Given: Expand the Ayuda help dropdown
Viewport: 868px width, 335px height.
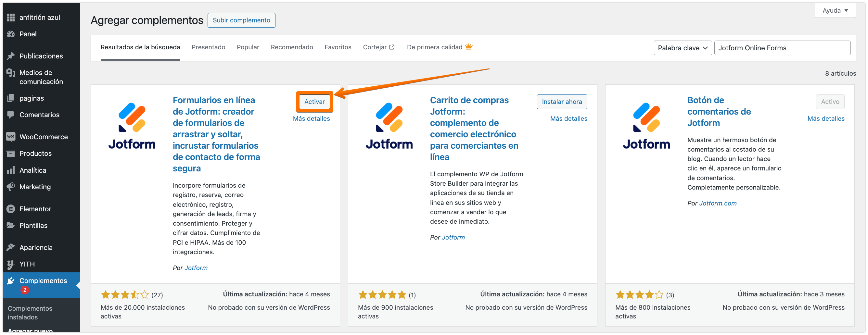Looking at the screenshot, I should (835, 10).
